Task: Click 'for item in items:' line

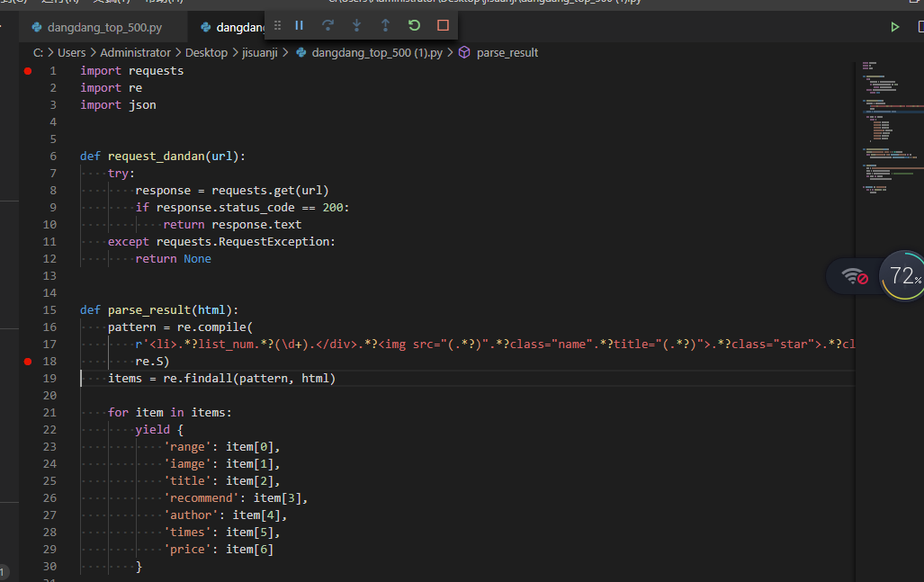Action: point(170,412)
